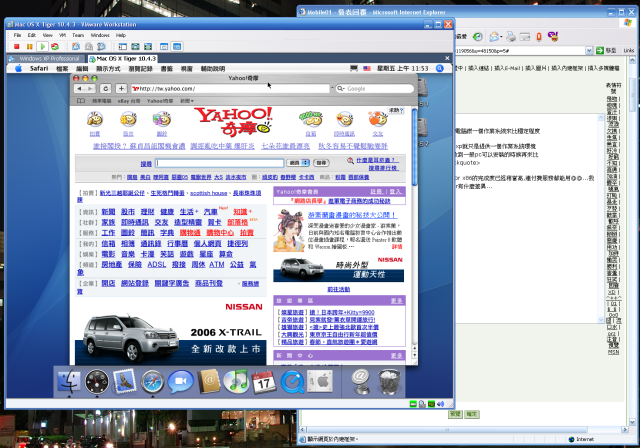Screen dimensions: 640x448
Task: Click History icon in Internet Explorer toolbar
Action: (x=478, y=37)
